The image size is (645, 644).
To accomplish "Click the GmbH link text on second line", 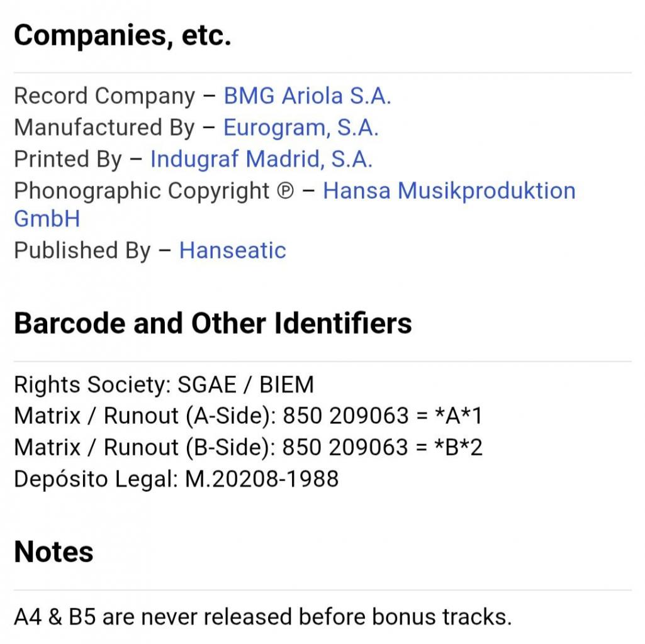I will [x=47, y=219].
